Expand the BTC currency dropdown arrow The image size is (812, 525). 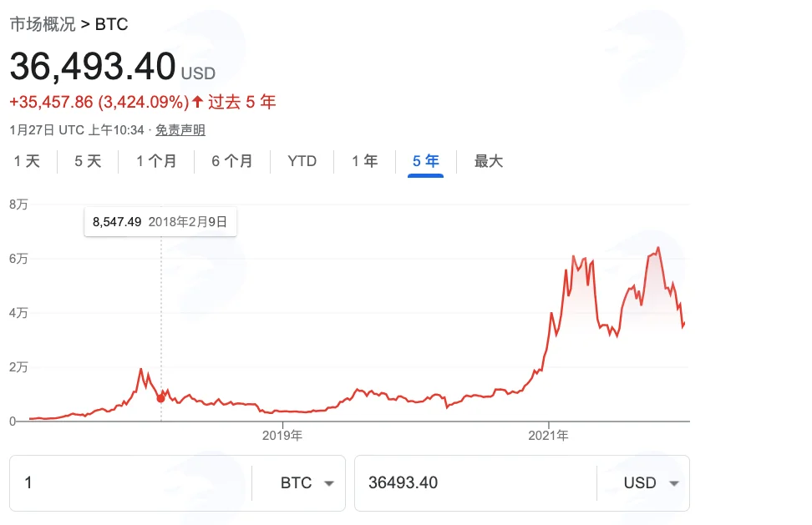[x=329, y=483]
